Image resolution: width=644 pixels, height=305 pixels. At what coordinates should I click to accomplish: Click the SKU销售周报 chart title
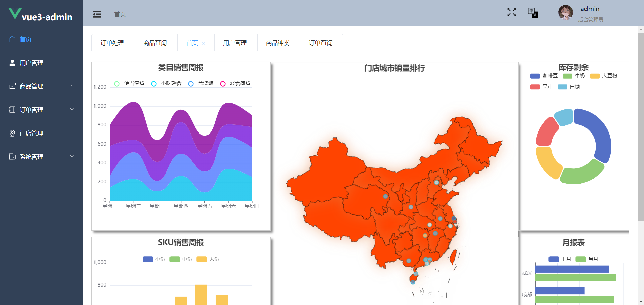(x=181, y=243)
